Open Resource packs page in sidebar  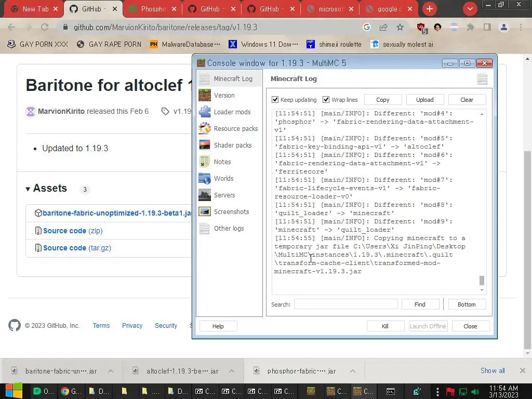(229, 129)
